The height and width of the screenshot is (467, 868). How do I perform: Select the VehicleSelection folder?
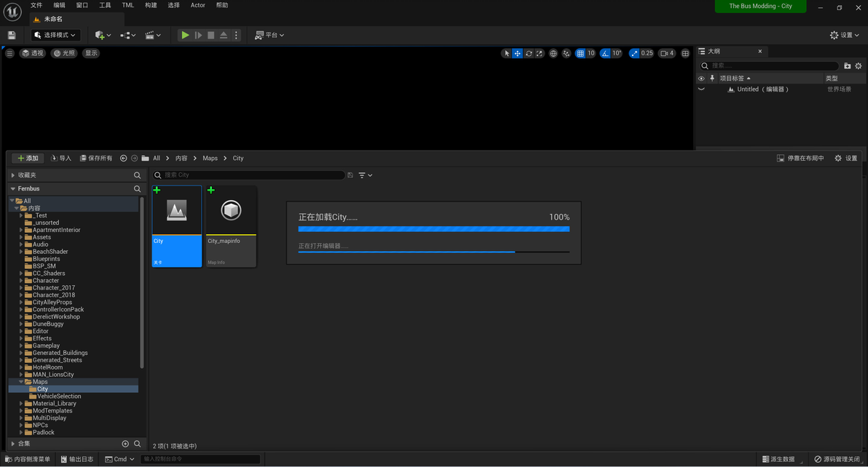(59, 396)
